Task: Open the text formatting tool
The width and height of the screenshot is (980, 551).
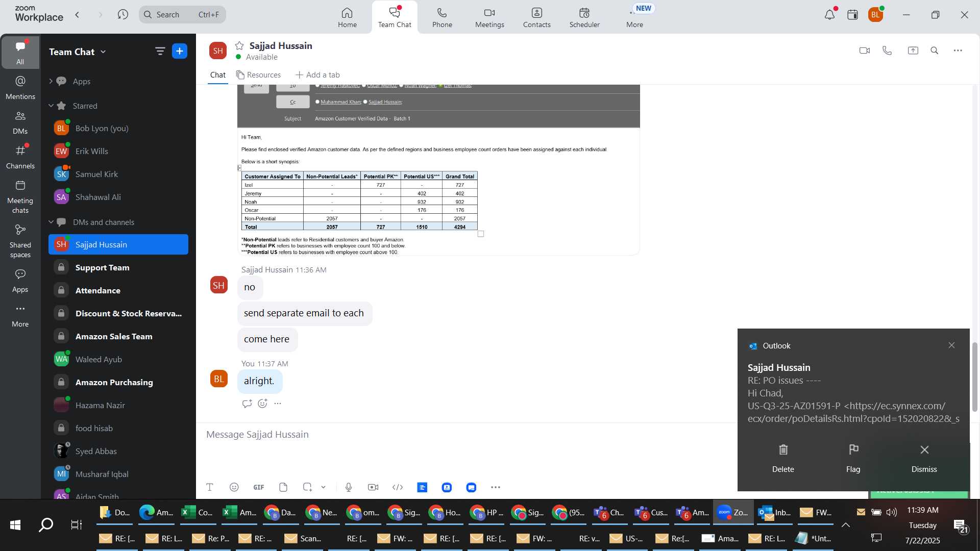Action: (209, 487)
